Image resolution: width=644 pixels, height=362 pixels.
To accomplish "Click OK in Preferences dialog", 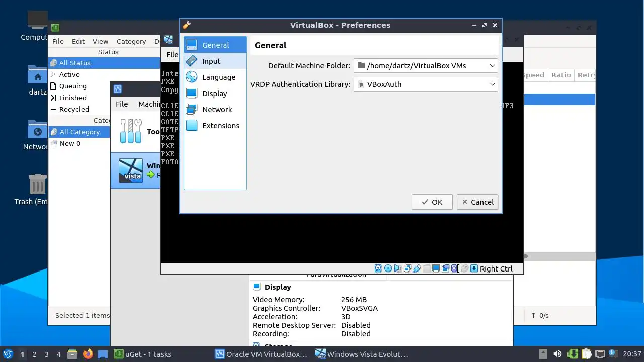I will coord(432,202).
